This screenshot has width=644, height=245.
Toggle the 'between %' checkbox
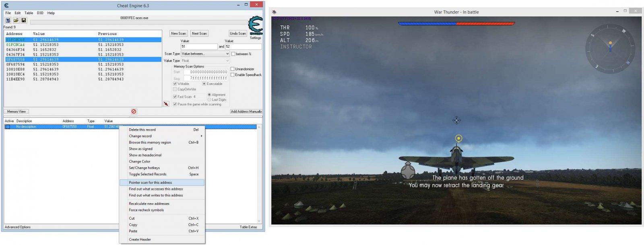233,54
